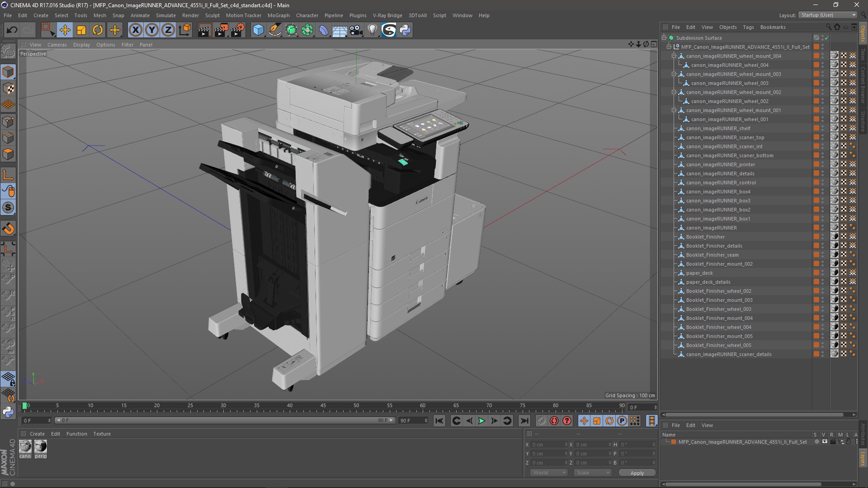The width and height of the screenshot is (868, 488).
Task: Open the spline Pen tool
Action: coord(274,30)
